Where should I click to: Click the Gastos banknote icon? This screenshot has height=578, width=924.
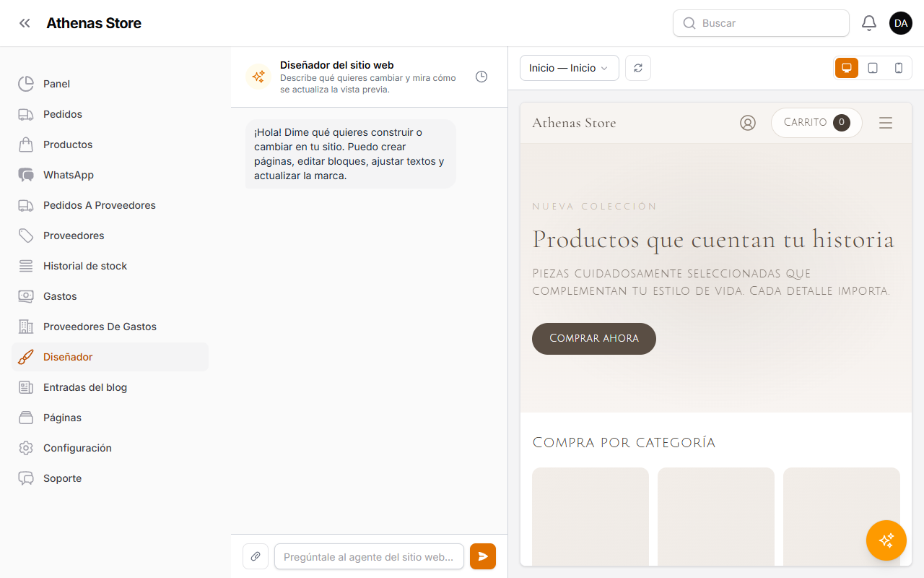(x=26, y=296)
